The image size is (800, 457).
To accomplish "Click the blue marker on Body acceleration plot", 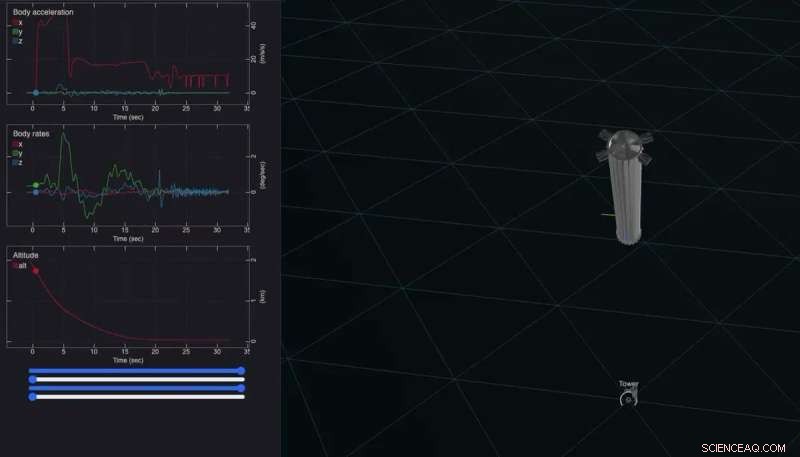I will [x=35, y=93].
